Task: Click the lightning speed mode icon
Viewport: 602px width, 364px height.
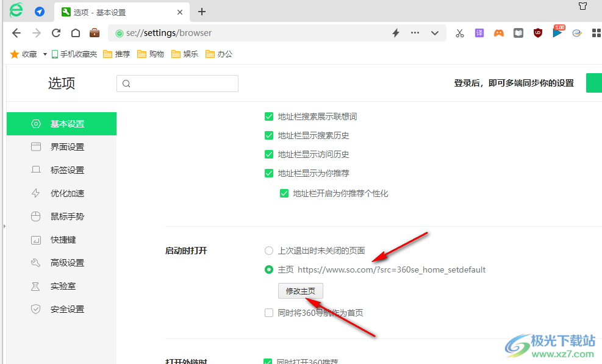Action: click(396, 33)
